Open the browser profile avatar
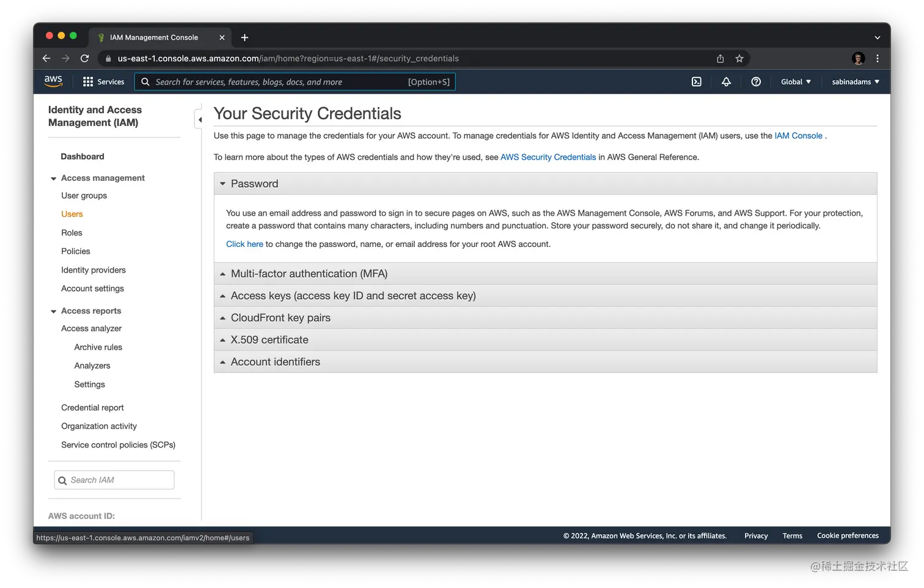This screenshot has height=588, width=924. click(x=857, y=58)
